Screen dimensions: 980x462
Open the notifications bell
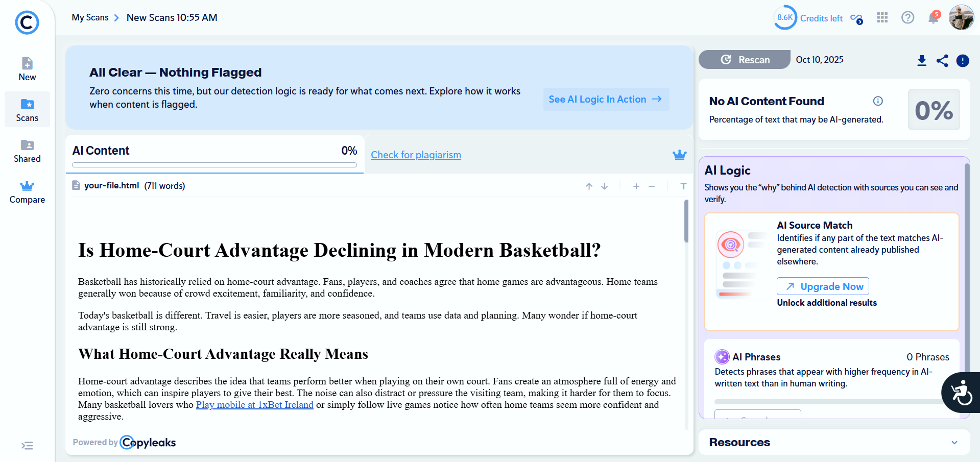tap(933, 18)
